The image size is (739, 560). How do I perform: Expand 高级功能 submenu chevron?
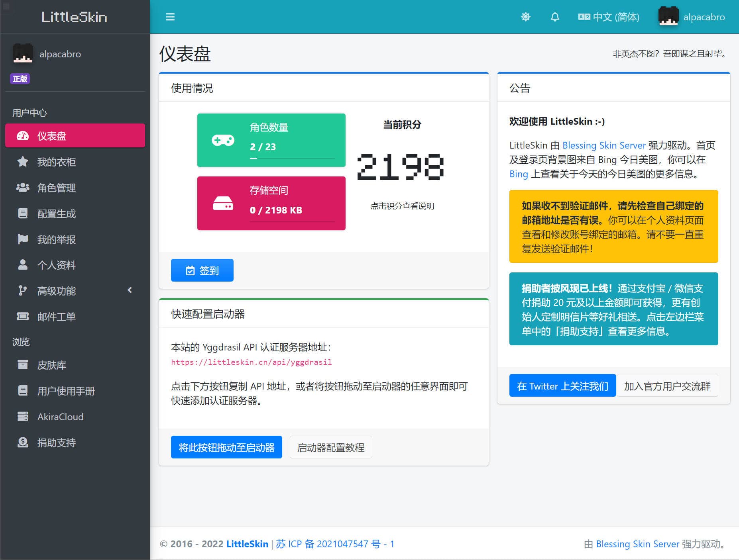pos(130,290)
